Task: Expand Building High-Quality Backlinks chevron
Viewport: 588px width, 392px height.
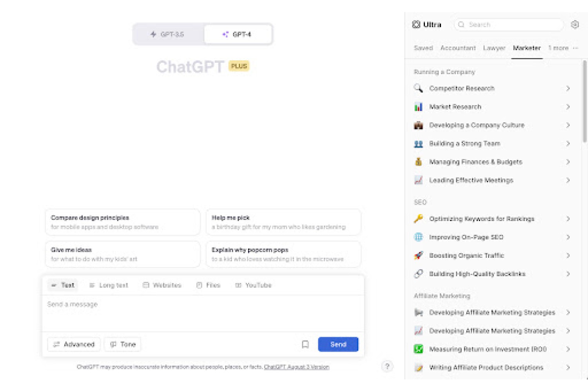Action: 568,274
